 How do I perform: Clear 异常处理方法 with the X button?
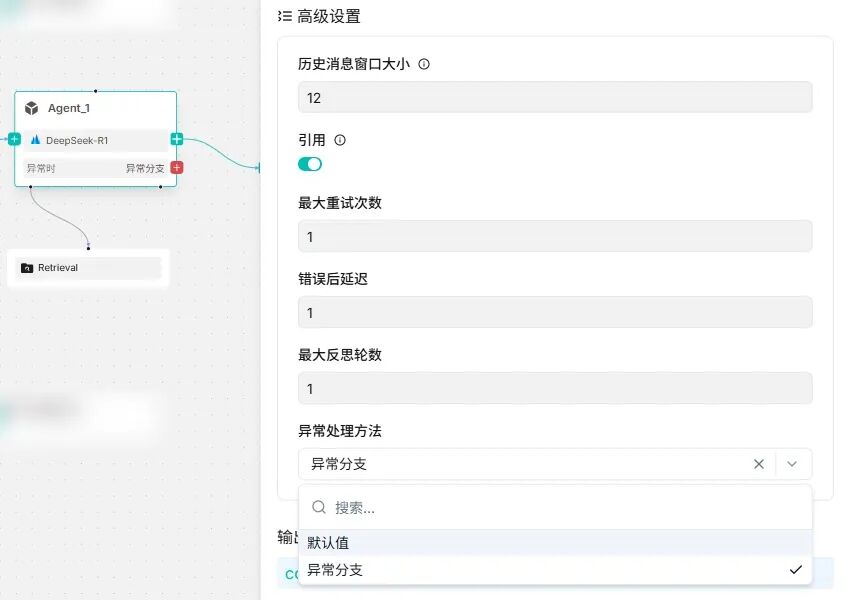tap(759, 463)
